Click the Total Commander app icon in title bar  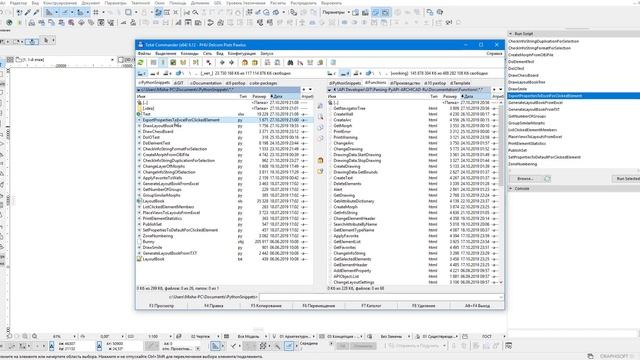tap(140, 44)
